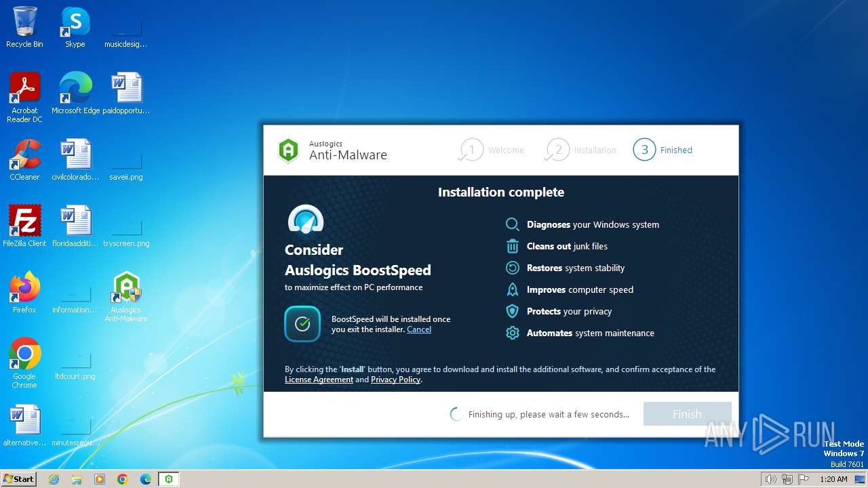Open Microsoft Edge desktop shortcut
This screenshot has width=868, height=488.
tap(75, 94)
